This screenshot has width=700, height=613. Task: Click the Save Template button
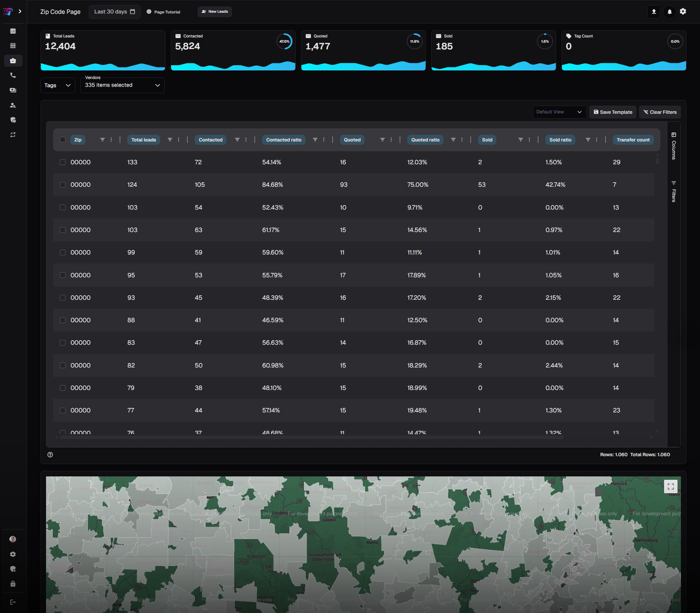click(612, 112)
